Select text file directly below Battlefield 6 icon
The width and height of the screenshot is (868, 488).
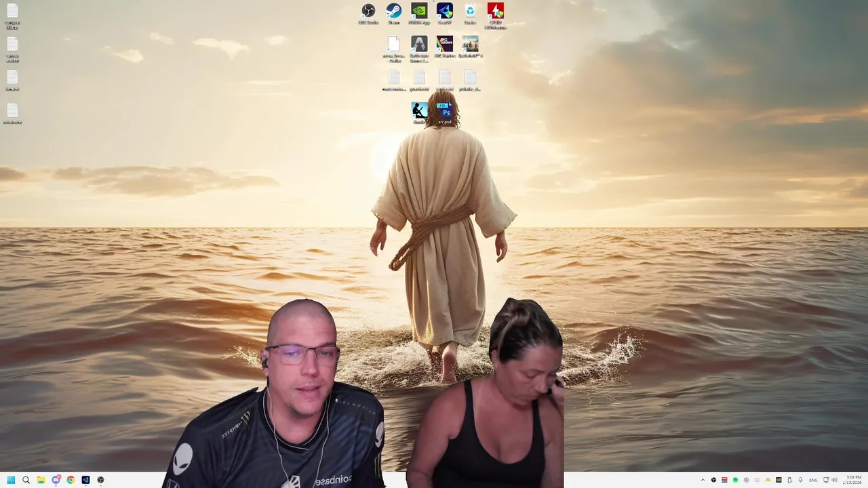(470, 79)
